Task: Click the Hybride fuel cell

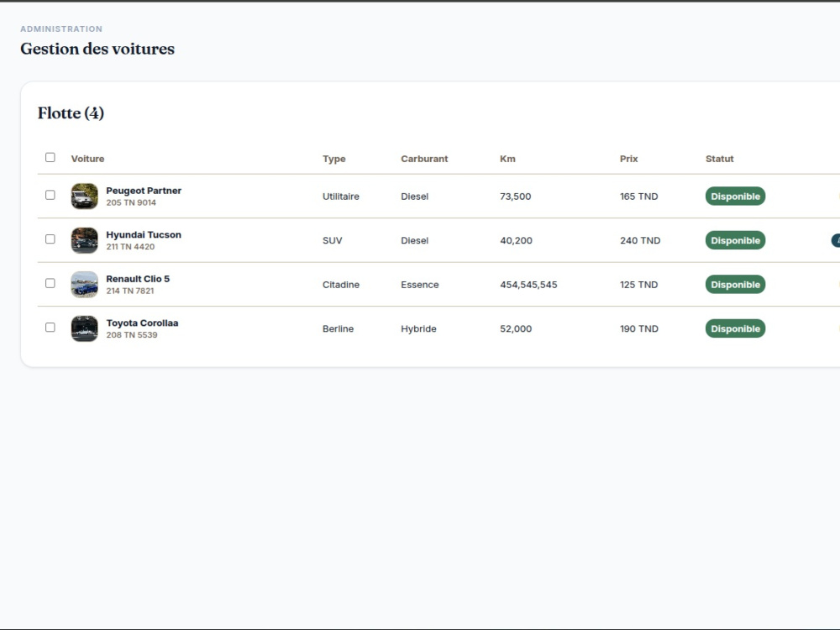Action: tap(418, 329)
